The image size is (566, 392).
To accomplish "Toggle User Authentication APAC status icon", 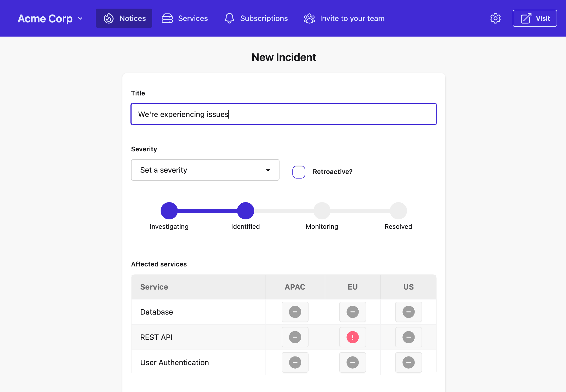I will click(295, 362).
